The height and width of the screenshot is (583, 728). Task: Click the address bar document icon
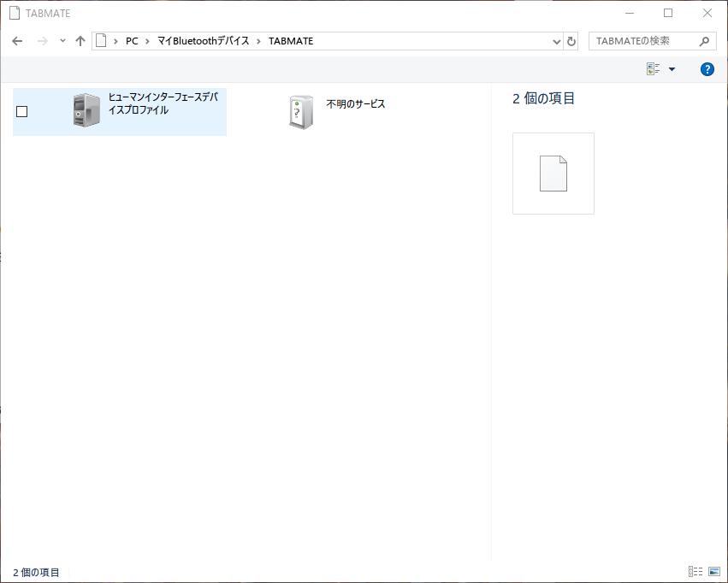(x=101, y=41)
